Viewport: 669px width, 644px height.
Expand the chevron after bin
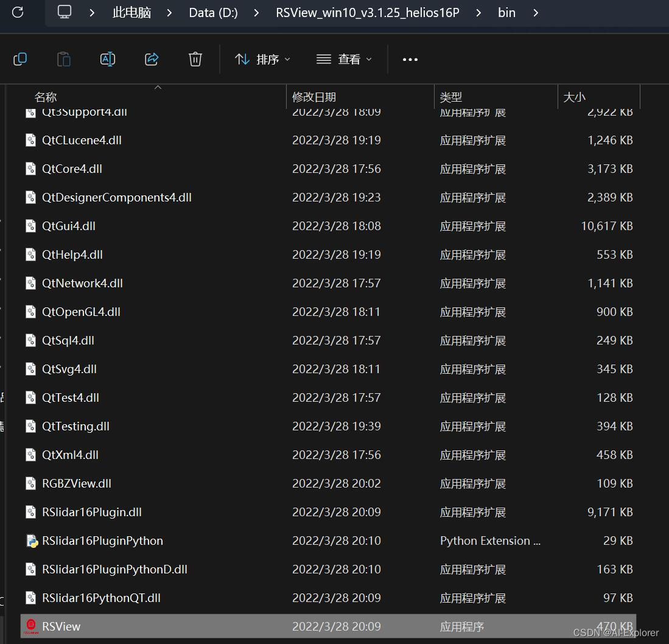click(536, 13)
